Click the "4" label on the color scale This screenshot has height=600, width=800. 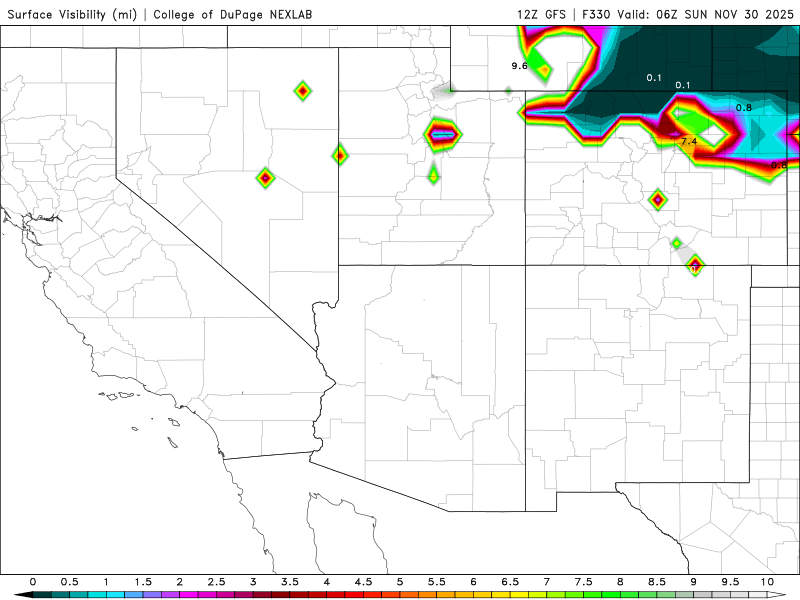pyautogui.click(x=327, y=582)
